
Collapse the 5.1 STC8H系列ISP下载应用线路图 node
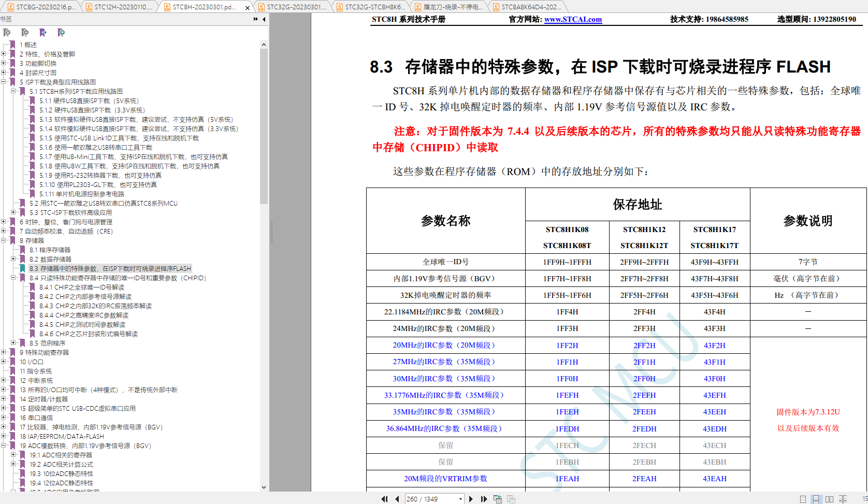pyautogui.click(x=13, y=91)
